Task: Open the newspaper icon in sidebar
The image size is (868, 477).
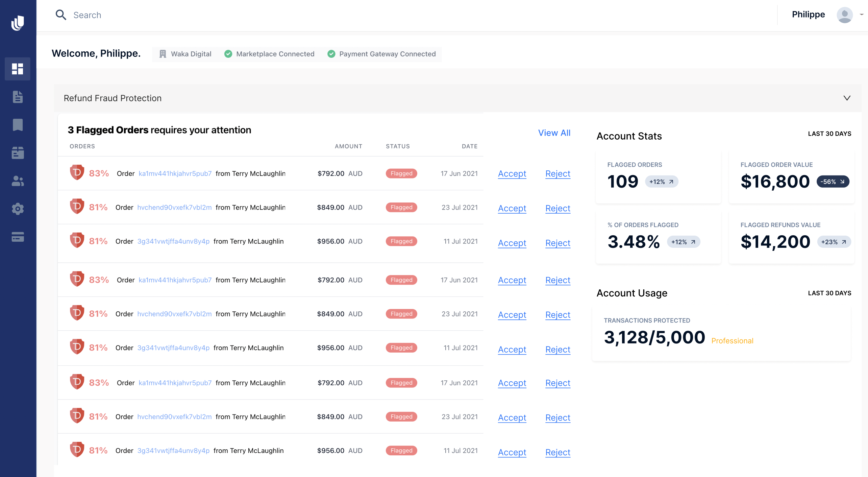Action: coord(18,153)
